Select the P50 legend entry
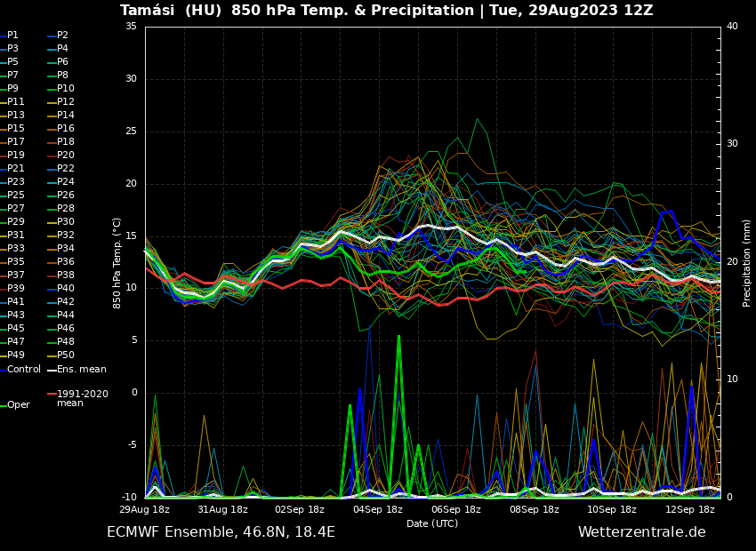 pos(66,355)
